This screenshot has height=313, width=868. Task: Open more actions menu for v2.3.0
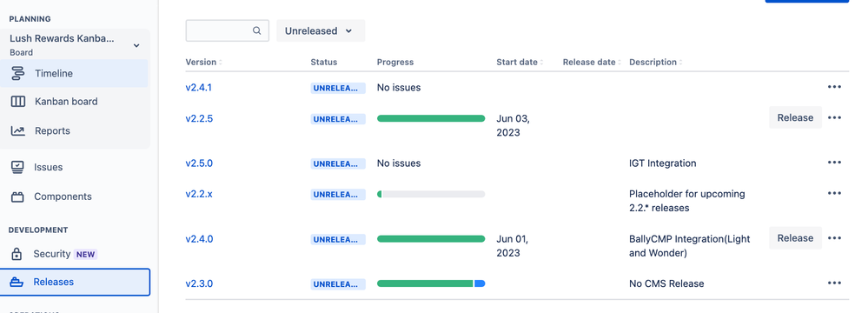coord(834,283)
